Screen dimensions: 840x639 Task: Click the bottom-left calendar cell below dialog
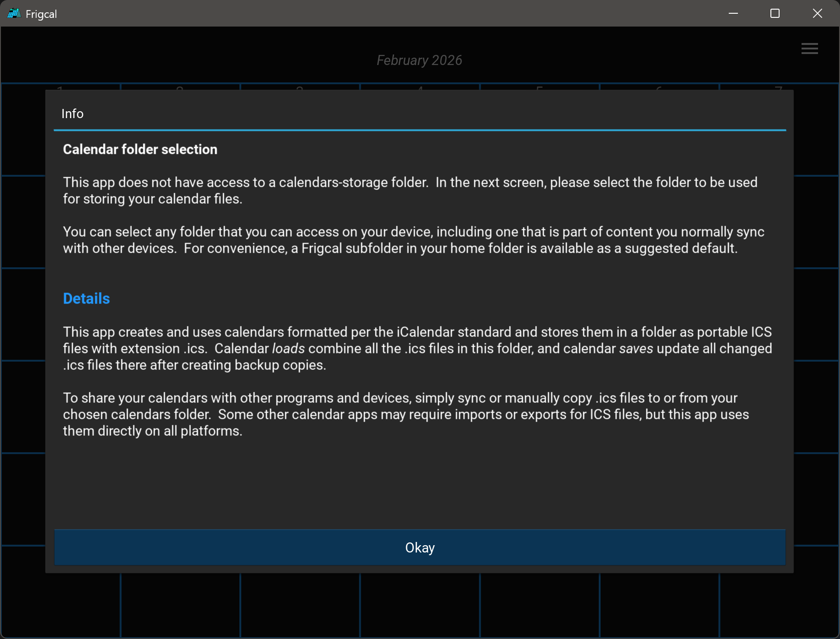tap(60, 604)
